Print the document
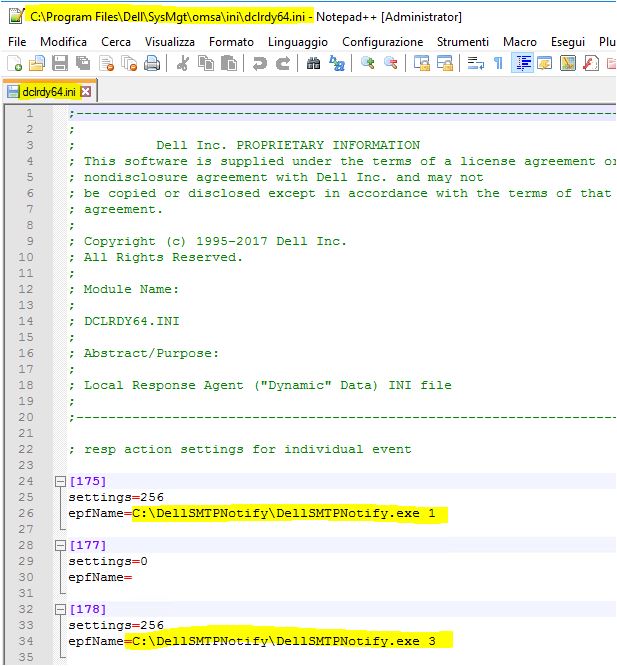Image resolution: width=617 pixels, height=666 pixels. pos(152,64)
